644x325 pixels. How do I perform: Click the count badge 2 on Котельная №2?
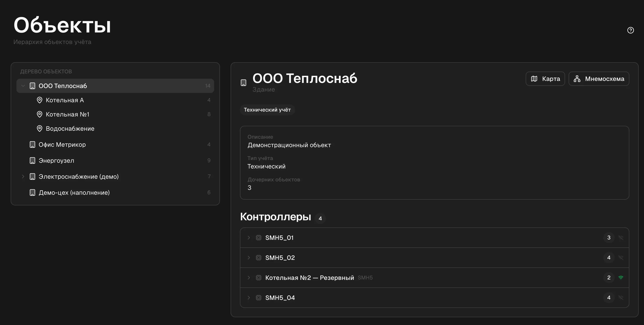point(609,277)
